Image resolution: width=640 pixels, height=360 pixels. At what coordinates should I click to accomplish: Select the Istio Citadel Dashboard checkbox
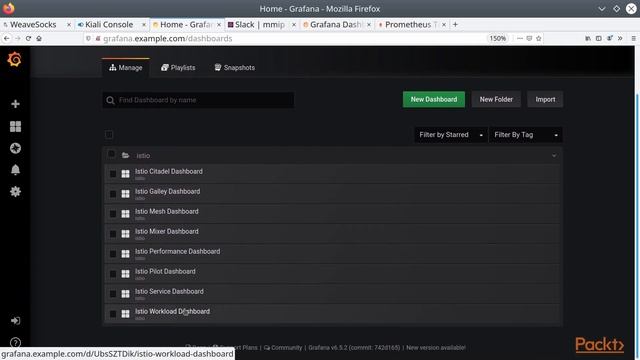113,174
